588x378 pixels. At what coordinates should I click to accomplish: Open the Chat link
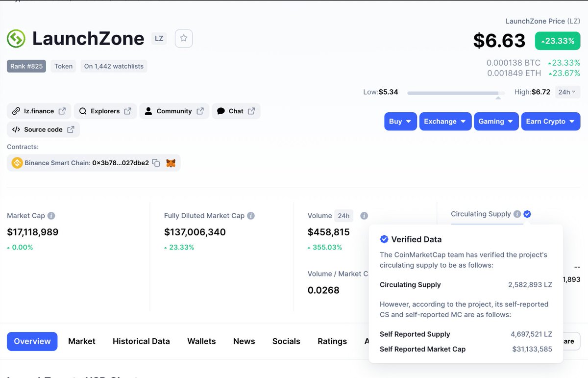pos(236,111)
